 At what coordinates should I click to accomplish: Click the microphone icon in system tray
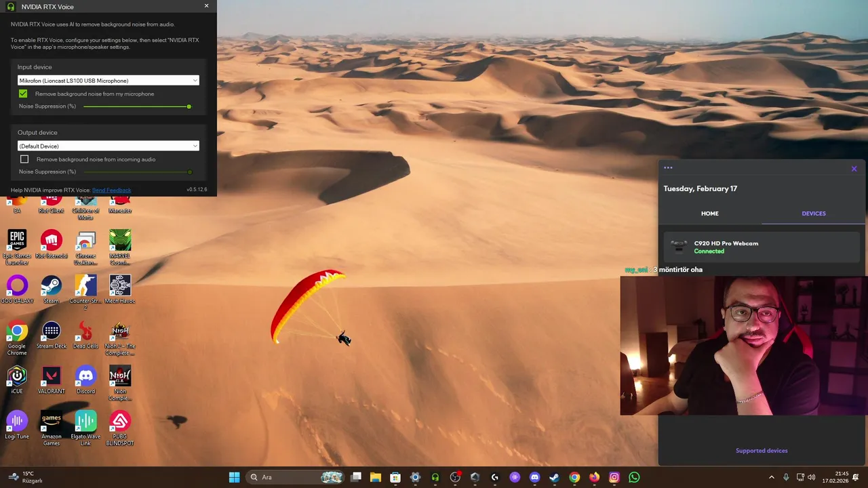pos(786,477)
